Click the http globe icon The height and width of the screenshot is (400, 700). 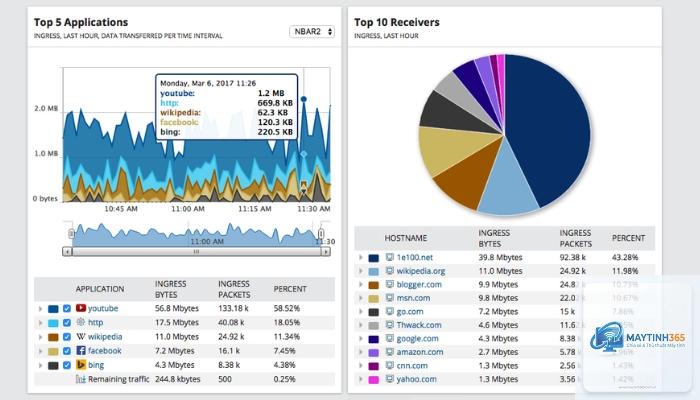pos(81,322)
